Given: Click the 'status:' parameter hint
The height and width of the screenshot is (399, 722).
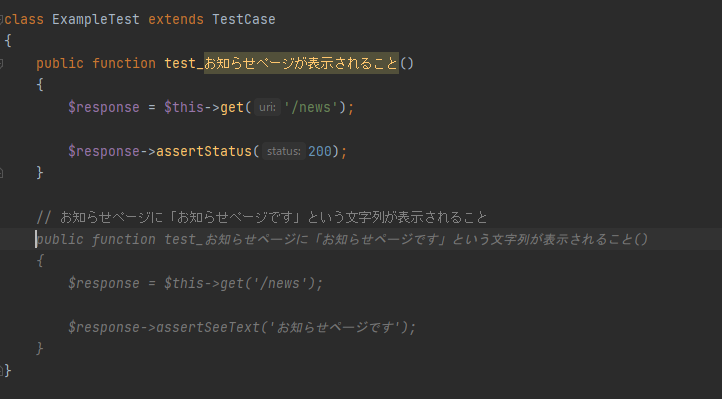Looking at the screenshot, I should pyautogui.click(x=284, y=151).
